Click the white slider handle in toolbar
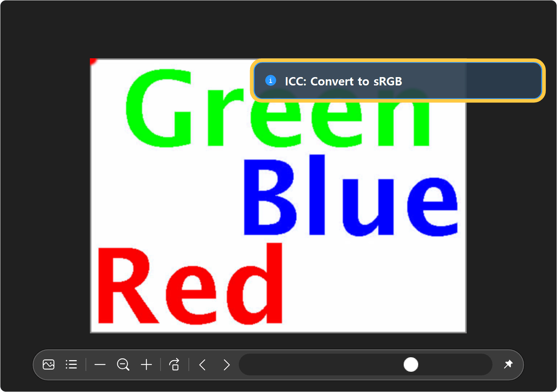The image size is (557, 392). [411, 364]
